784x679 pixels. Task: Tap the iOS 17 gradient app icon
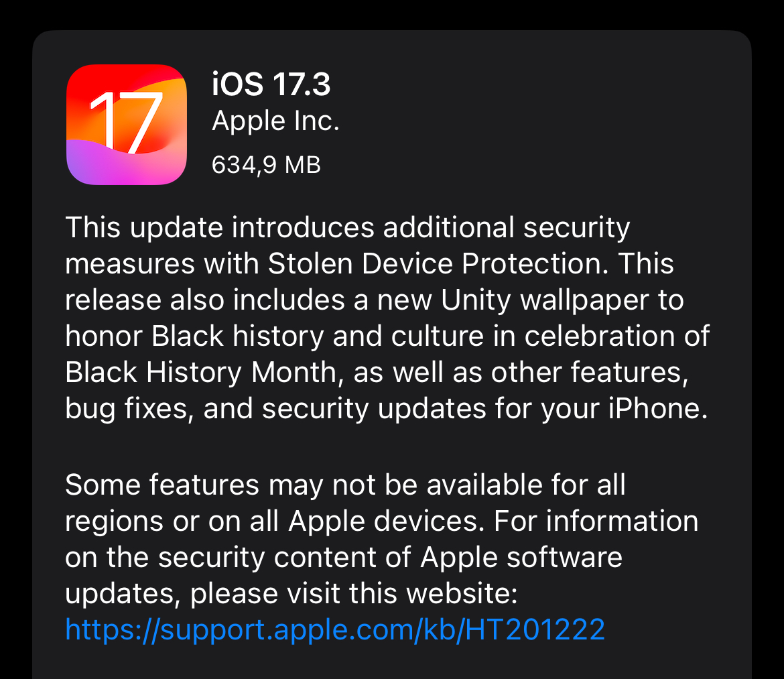coord(127,125)
